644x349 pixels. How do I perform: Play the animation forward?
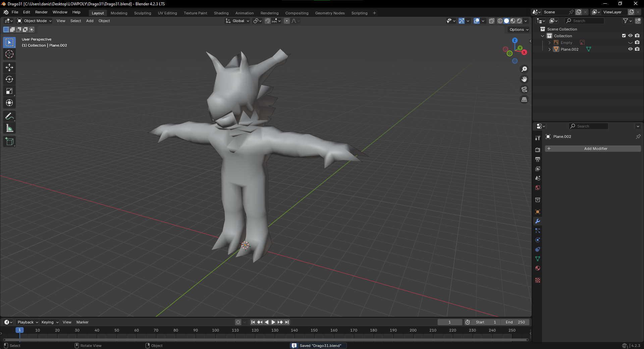273,322
